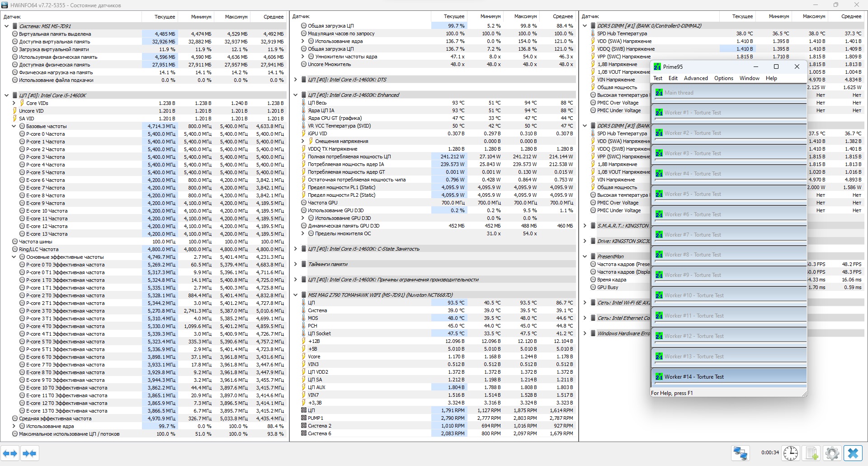Select the ЦП Socket temperature row
This screenshot has width=868, height=466.
(x=434, y=333)
